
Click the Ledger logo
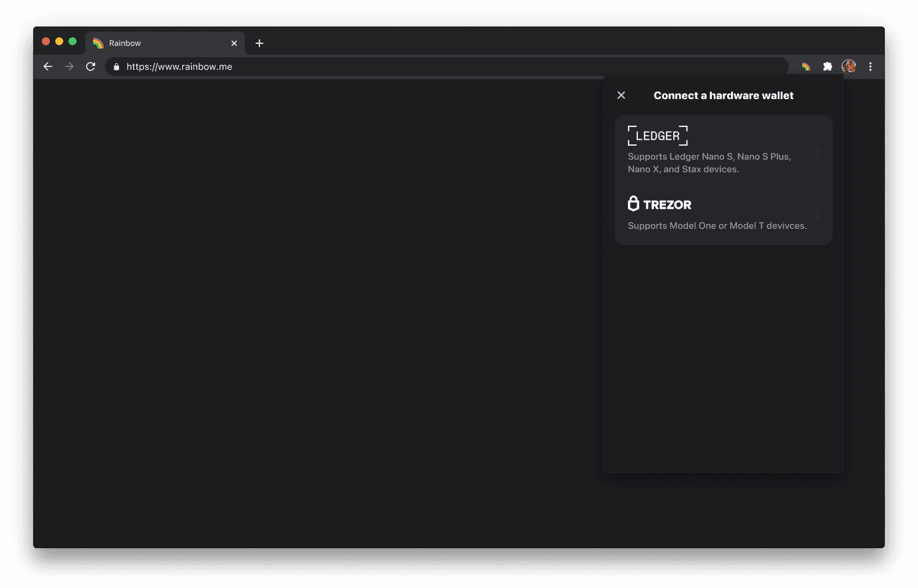[657, 136]
